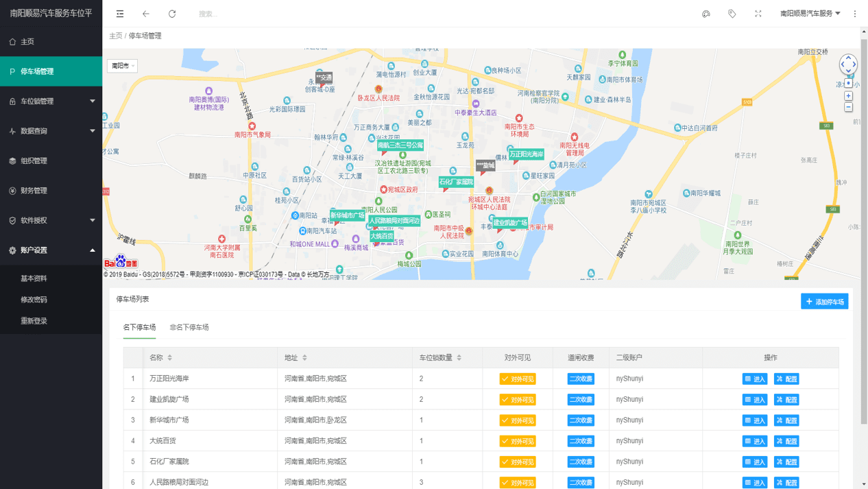Open 重新登录 submenu item
The width and height of the screenshot is (868, 489).
[x=51, y=321]
